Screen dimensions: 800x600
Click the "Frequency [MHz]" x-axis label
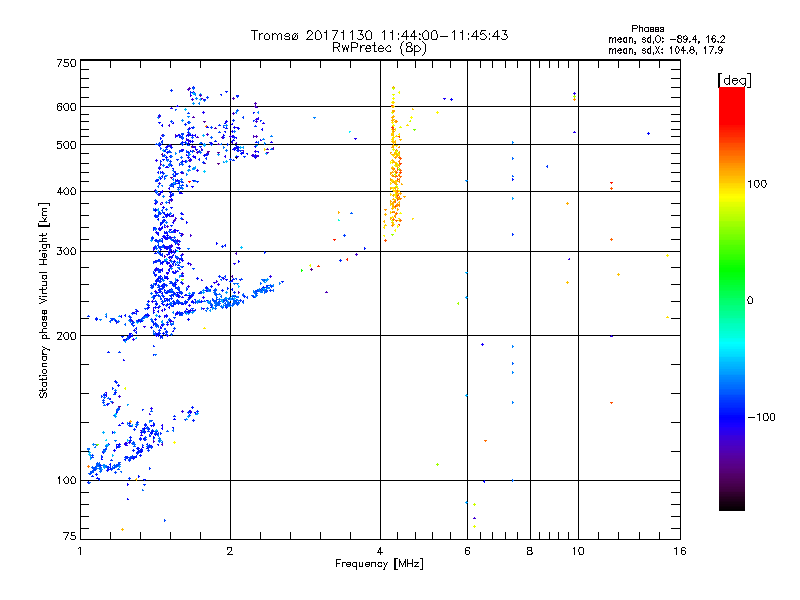coord(379,564)
